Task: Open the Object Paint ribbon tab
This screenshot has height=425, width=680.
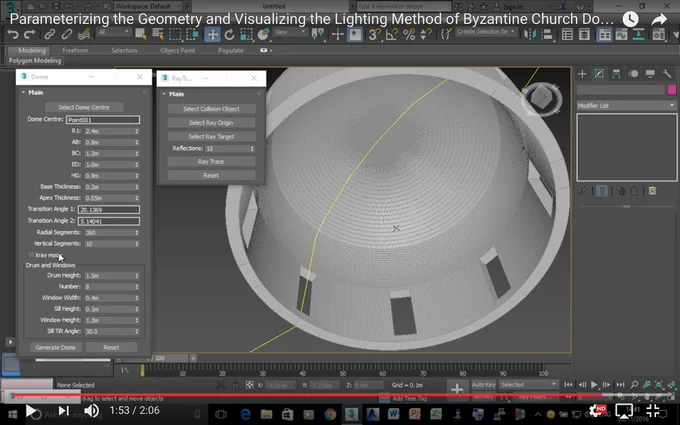Action: pos(177,50)
